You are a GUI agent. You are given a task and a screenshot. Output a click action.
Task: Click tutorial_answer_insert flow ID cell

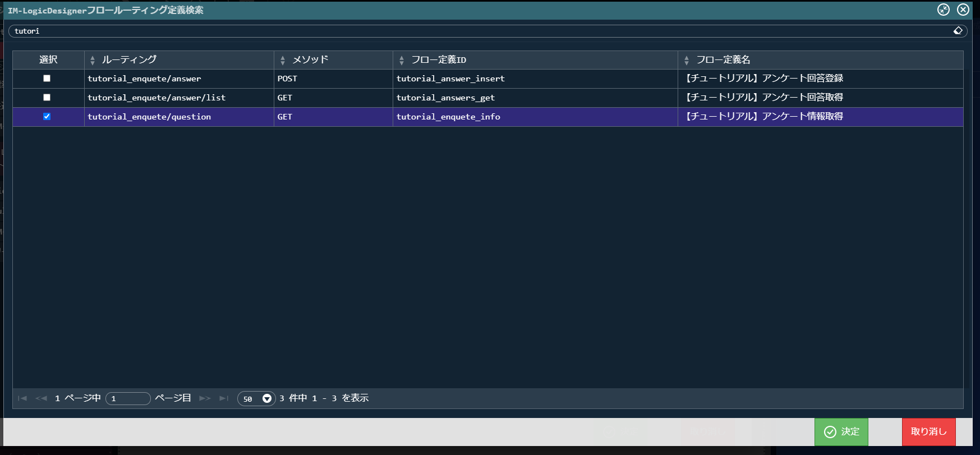[535, 79]
